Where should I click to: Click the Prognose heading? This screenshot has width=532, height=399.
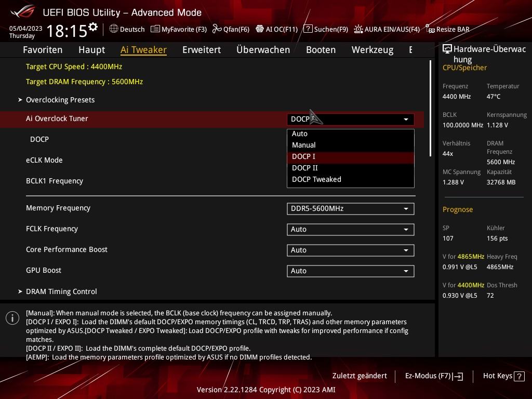click(x=458, y=209)
